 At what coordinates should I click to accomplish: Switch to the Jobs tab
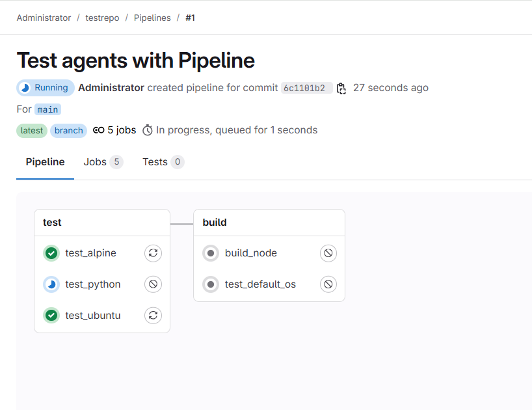(x=95, y=161)
